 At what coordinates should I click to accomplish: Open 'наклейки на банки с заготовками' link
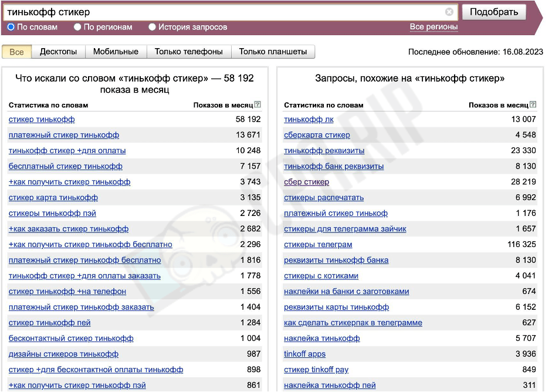coord(347,292)
